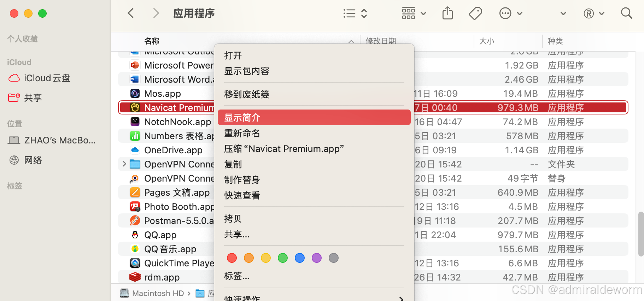Apply the blue tag color
The height and width of the screenshot is (301, 644).
tap(300, 258)
